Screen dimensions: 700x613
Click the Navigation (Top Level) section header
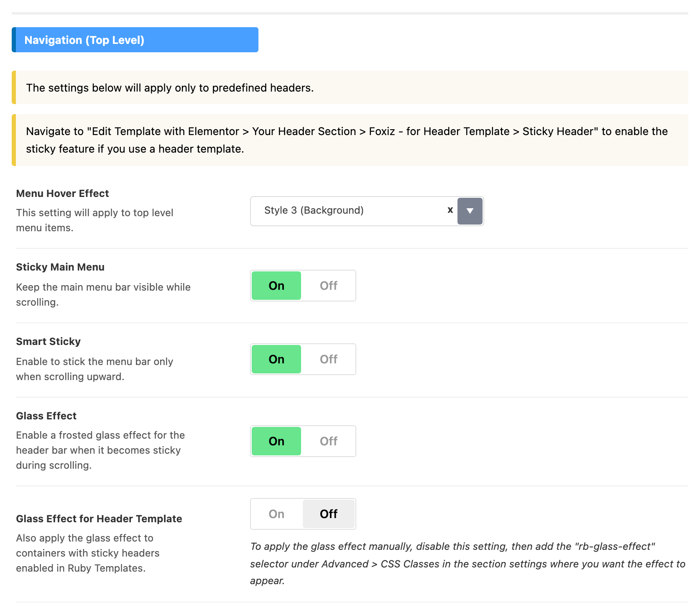pyautogui.click(x=135, y=40)
